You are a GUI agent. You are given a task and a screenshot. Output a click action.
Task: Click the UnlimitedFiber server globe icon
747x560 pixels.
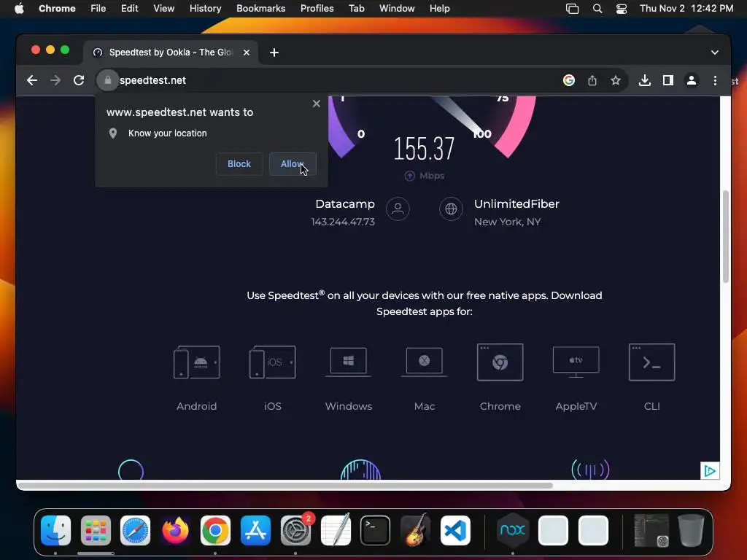451,209
